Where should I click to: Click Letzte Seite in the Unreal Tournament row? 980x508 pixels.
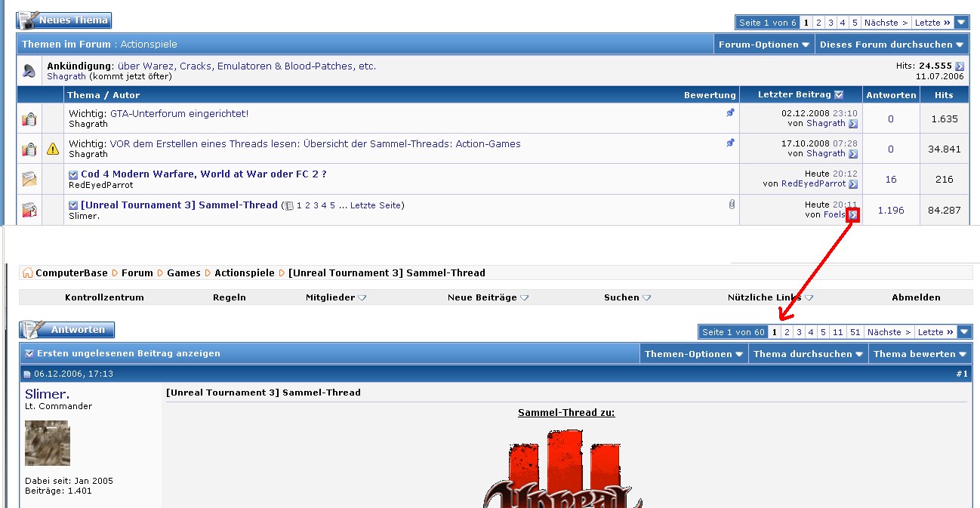pos(376,205)
